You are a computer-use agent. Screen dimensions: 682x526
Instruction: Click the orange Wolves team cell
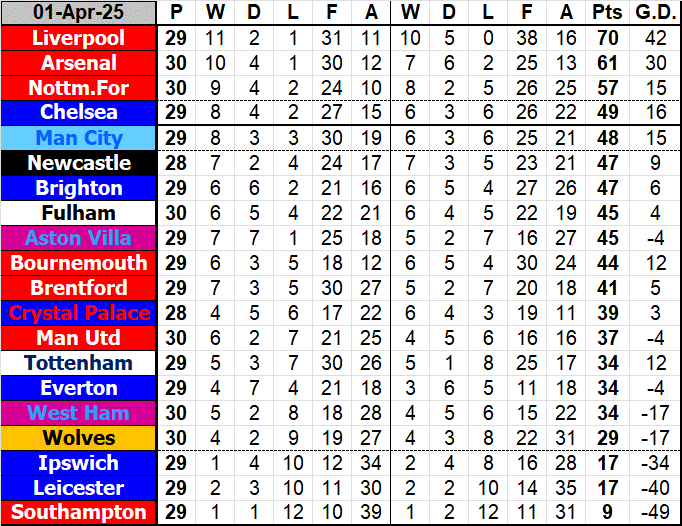pos(79,438)
